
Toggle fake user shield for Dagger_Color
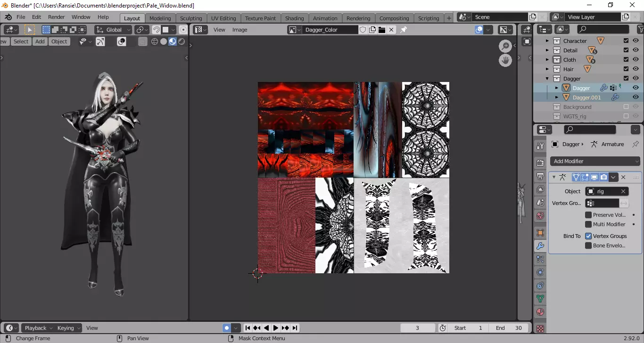(x=363, y=30)
